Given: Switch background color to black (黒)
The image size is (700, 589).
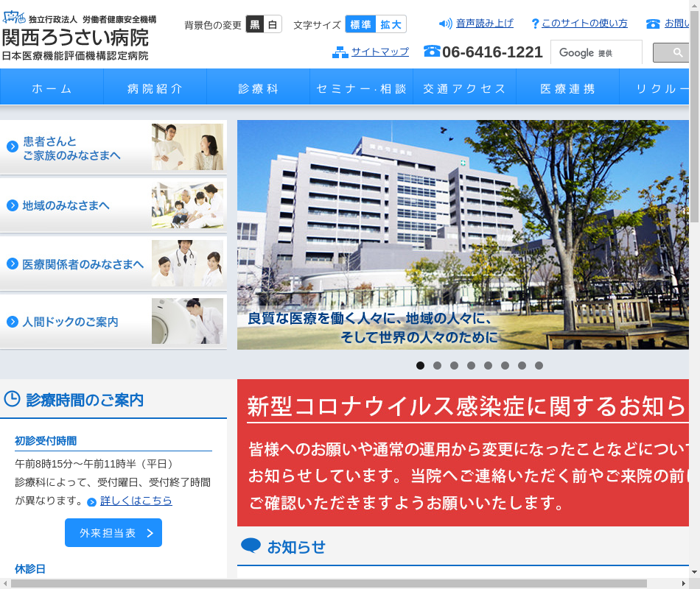Looking at the screenshot, I should point(255,24).
